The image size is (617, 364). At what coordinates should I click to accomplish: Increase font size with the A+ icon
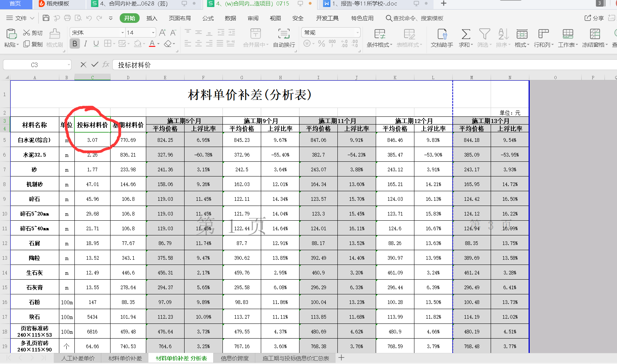click(162, 33)
